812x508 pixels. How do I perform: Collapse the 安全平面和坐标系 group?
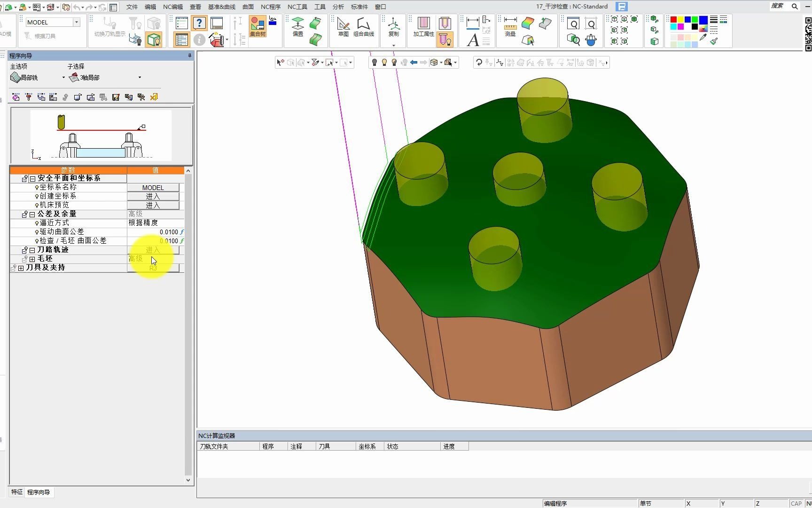coord(32,179)
